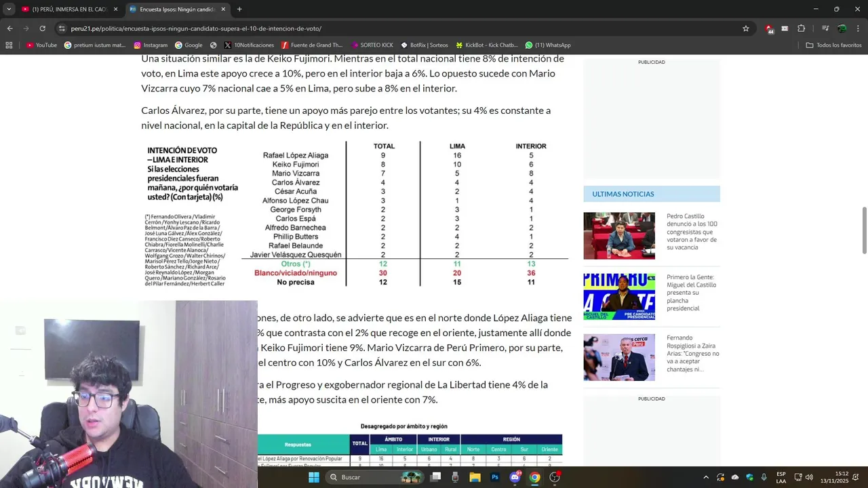The width and height of the screenshot is (868, 488).
Task: Go forward with the forward arrow
Action: (x=26, y=28)
